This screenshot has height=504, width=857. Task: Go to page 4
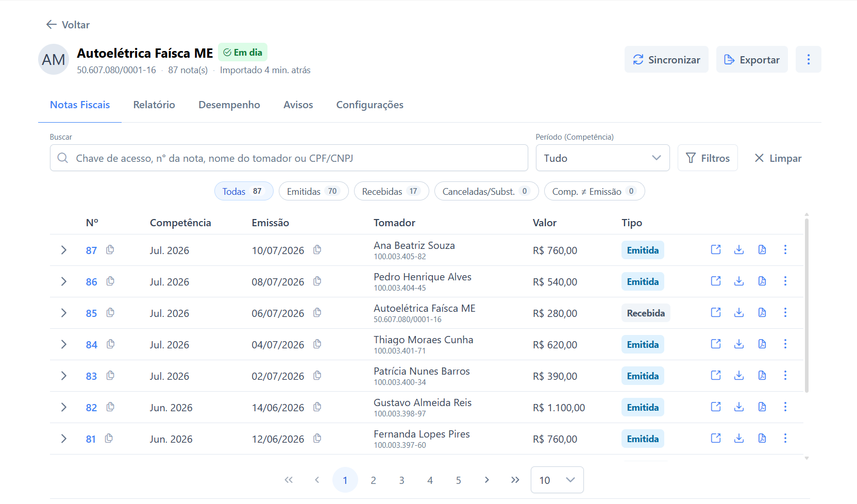pyautogui.click(x=430, y=480)
